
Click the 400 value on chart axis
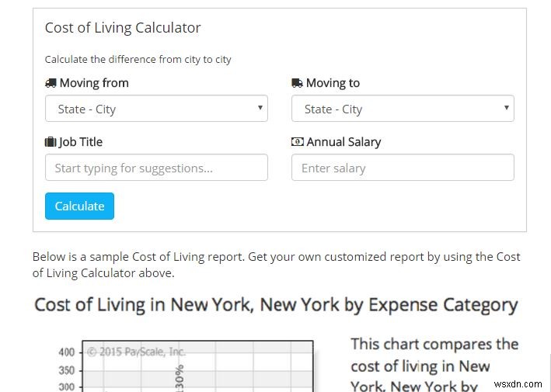[x=67, y=352]
